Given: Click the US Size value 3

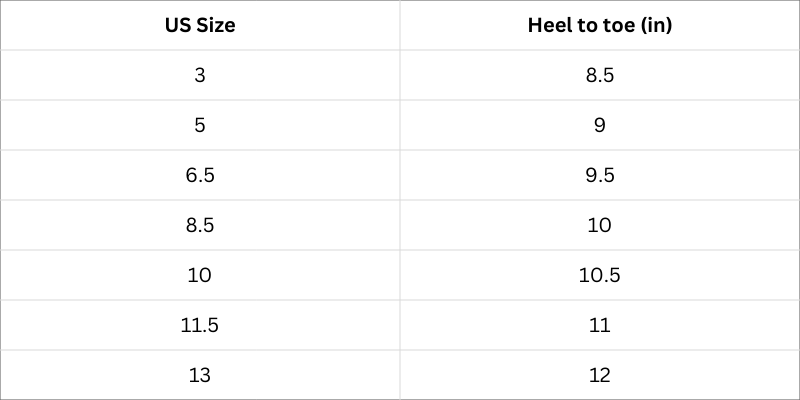Looking at the screenshot, I should pos(200,76).
